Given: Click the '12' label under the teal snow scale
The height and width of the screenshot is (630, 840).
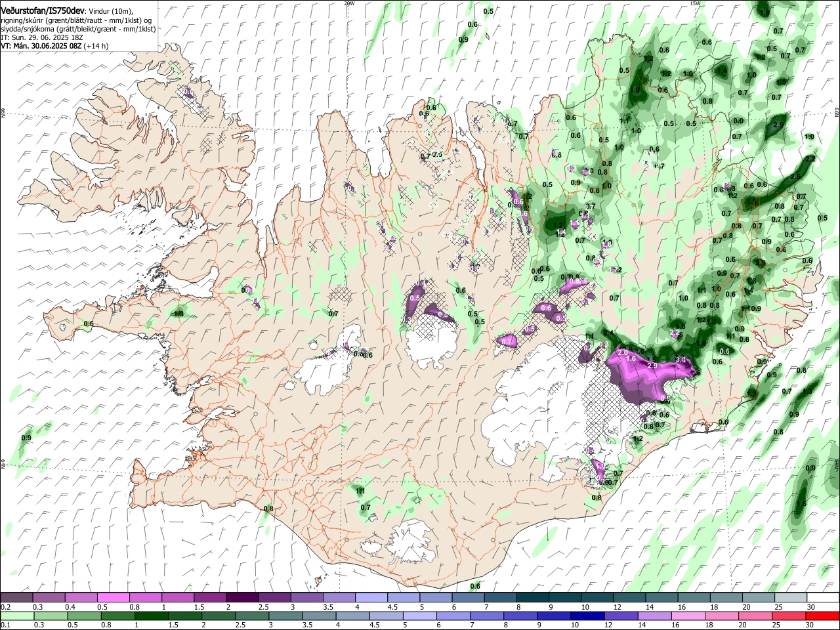Looking at the screenshot, I should (617, 607).
